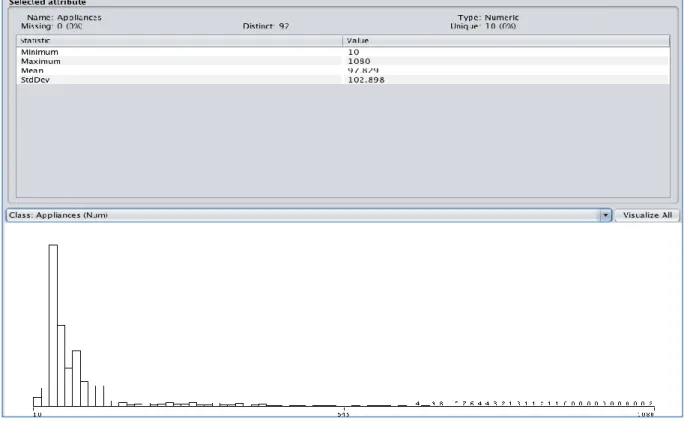Click the Type: Numeric label

488,17
